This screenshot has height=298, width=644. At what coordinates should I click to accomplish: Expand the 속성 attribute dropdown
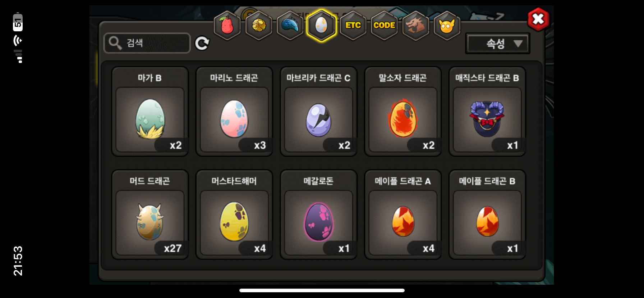click(x=498, y=44)
